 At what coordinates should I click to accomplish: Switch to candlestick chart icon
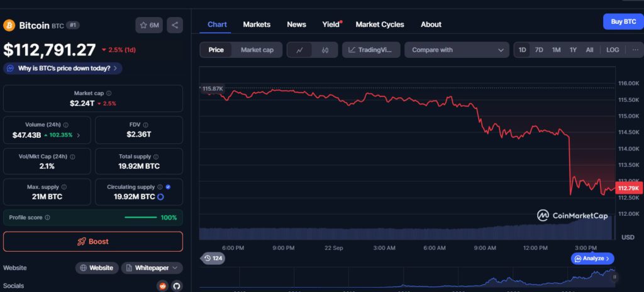pyautogui.click(x=325, y=50)
